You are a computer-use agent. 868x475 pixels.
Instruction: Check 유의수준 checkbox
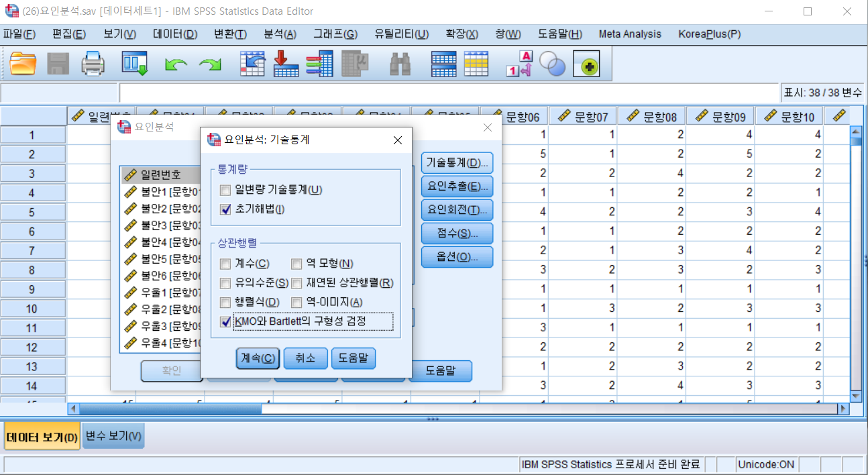225,283
